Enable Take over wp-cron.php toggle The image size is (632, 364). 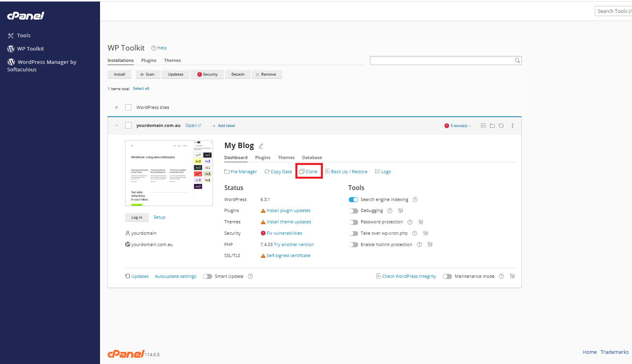(353, 234)
